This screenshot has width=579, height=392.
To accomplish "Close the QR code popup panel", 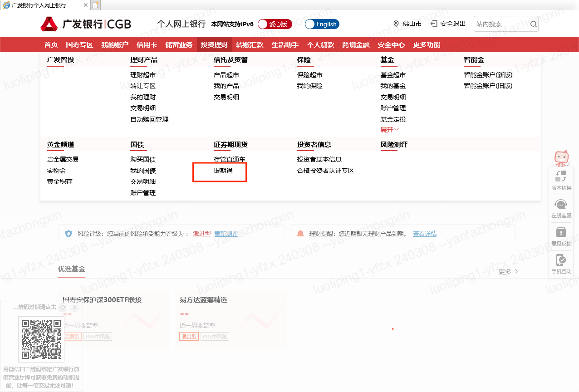I will [75, 307].
